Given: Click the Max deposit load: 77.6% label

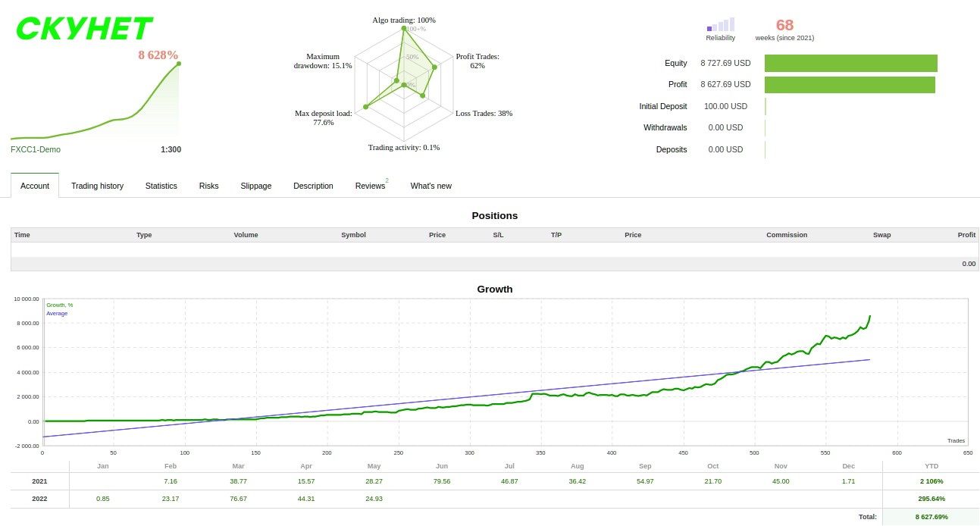Looking at the screenshot, I should click(324, 117).
